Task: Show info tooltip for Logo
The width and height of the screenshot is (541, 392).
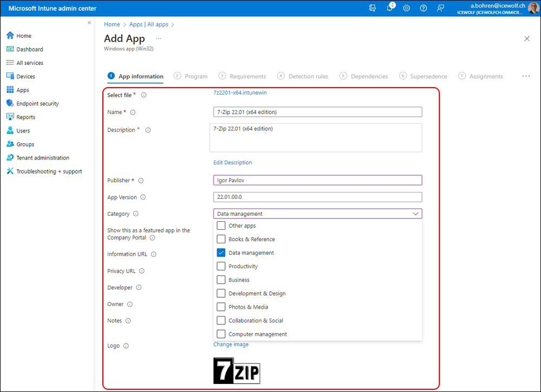Action: coord(126,346)
